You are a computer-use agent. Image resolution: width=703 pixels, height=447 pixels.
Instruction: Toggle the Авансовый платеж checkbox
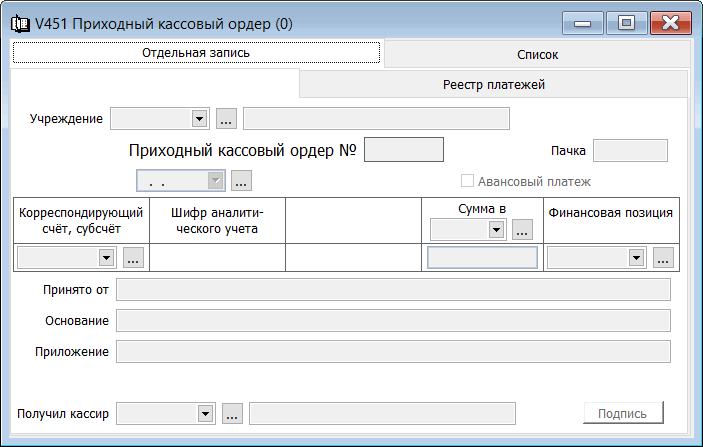(467, 182)
